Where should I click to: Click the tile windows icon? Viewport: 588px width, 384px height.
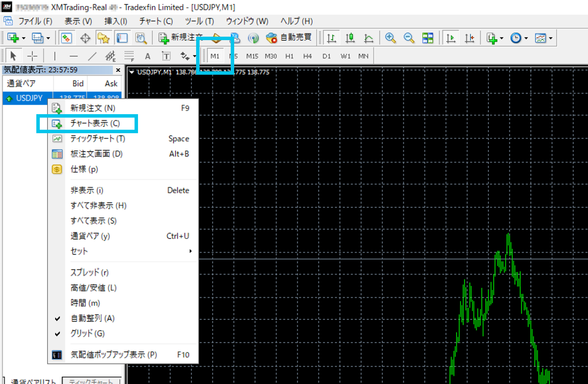point(428,38)
